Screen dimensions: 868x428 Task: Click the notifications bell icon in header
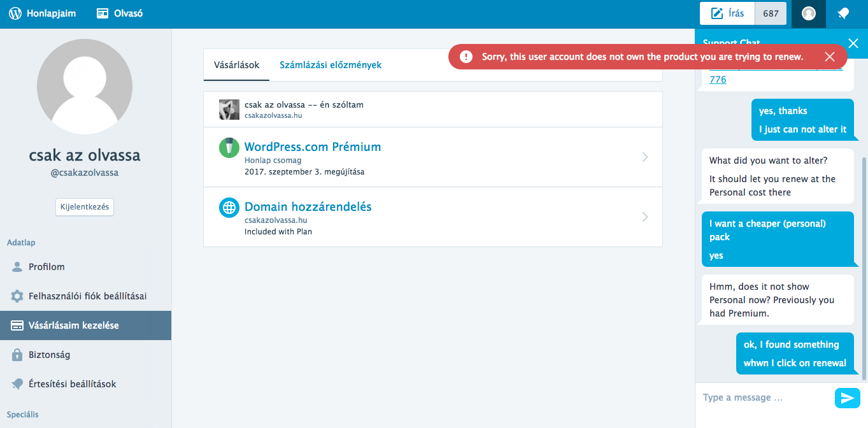tap(843, 13)
